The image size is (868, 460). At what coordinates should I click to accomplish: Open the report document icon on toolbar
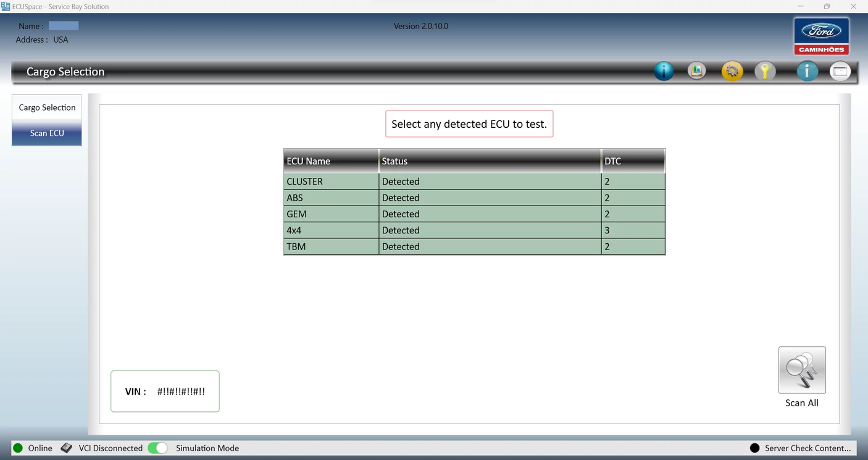[696, 71]
